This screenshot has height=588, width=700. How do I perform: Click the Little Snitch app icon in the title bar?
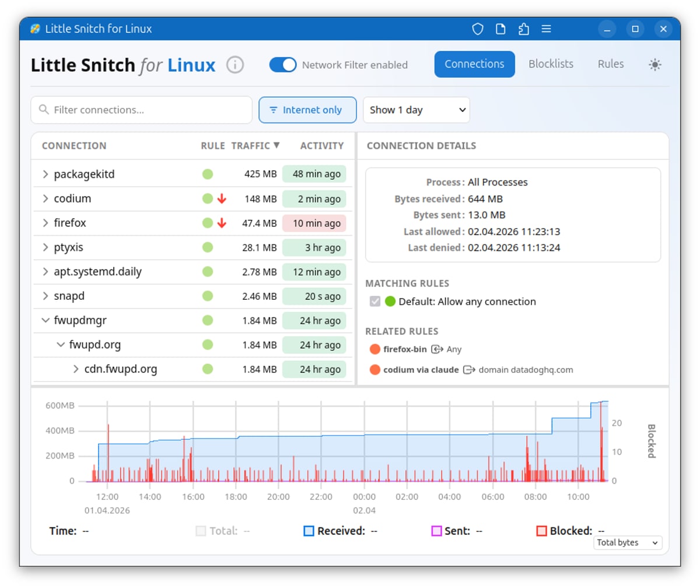click(36, 29)
